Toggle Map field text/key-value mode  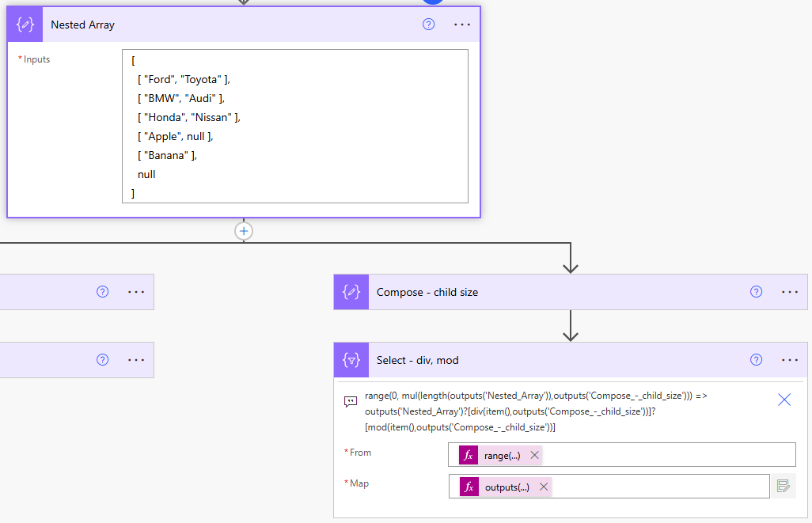[x=784, y=486]
